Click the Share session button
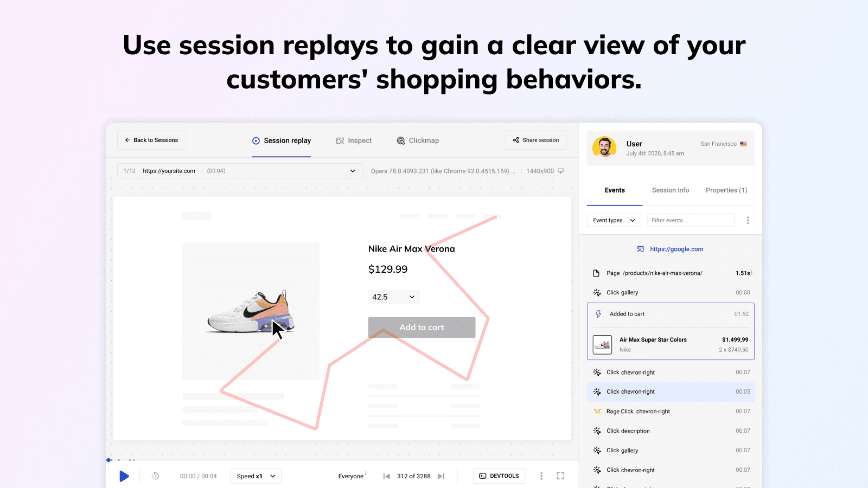Viewport: 868px width, 488px height. 535,140
